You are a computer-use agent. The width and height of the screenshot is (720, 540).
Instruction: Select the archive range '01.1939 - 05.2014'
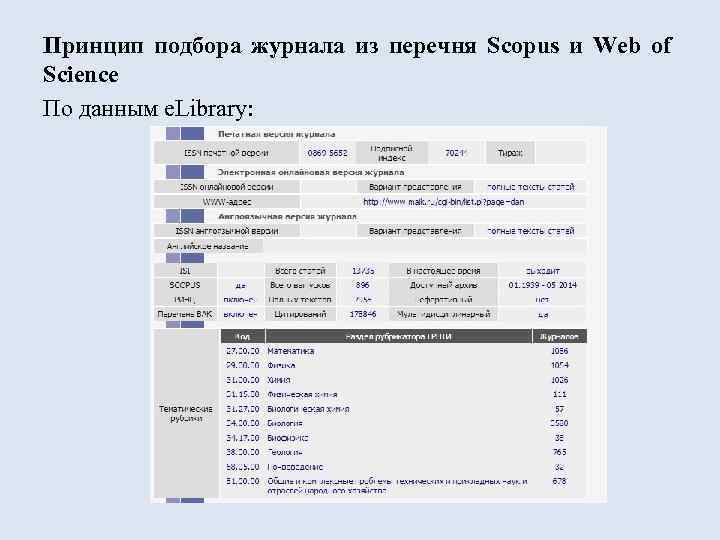[542, 285]
